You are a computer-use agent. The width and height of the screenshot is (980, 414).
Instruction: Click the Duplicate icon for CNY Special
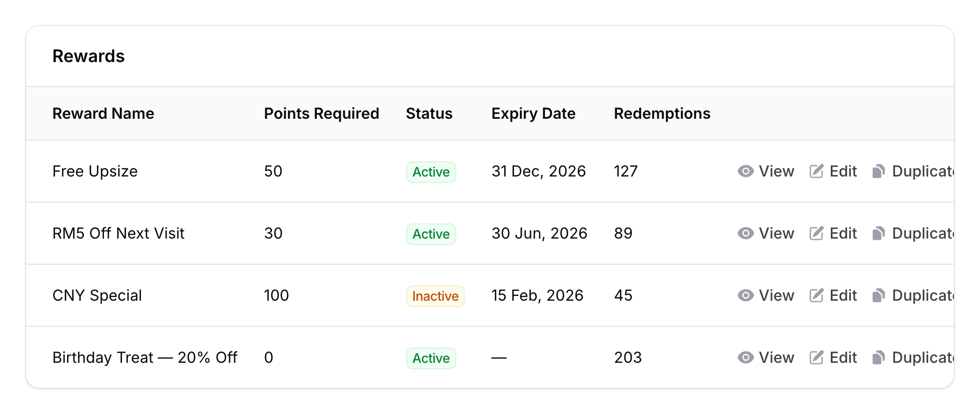coord(878,295)
